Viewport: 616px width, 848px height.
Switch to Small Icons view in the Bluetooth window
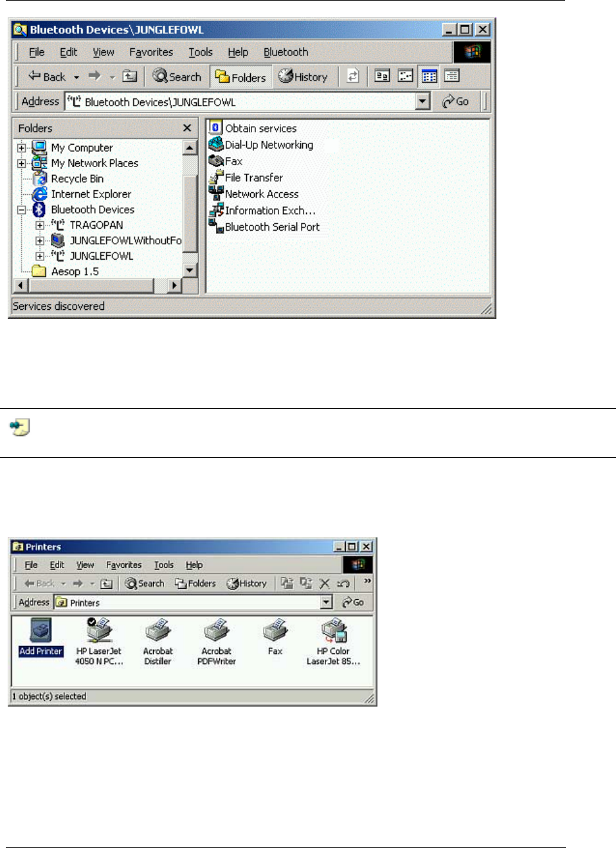[x=405, y=76]
